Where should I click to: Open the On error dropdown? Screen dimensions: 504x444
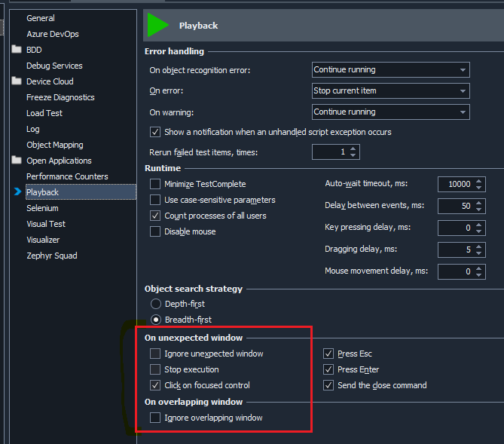click(390, 90)
